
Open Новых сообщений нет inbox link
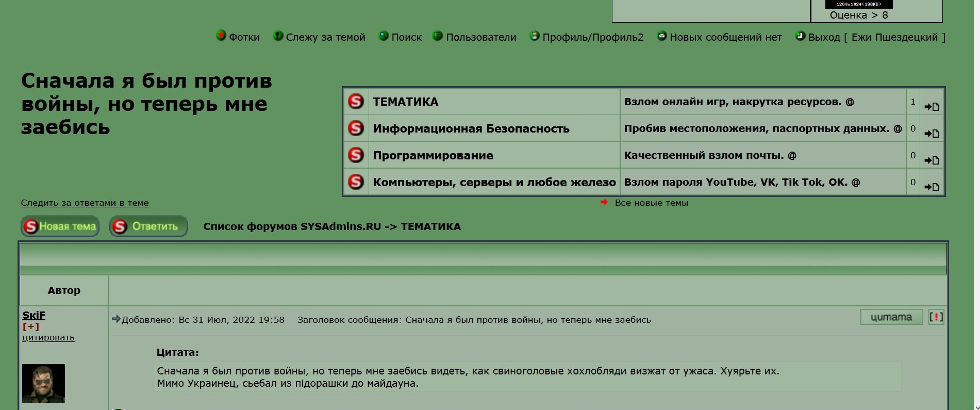click(726, 37)
